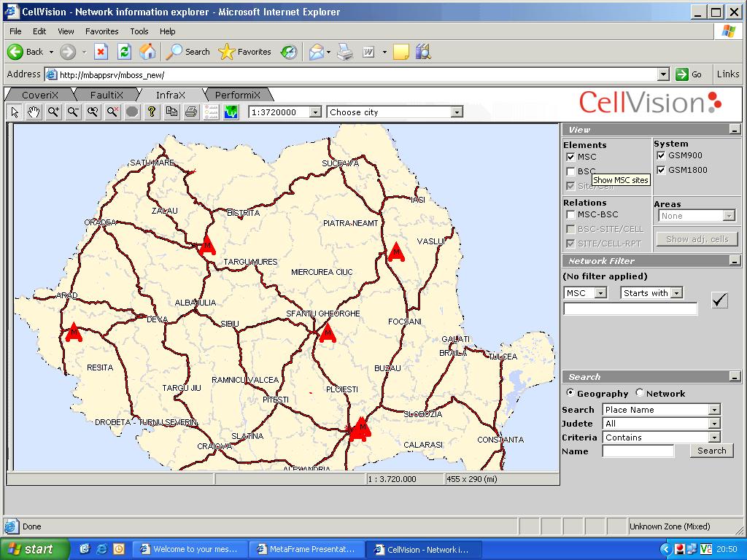Open the Tools menu

tap(139, 31)
